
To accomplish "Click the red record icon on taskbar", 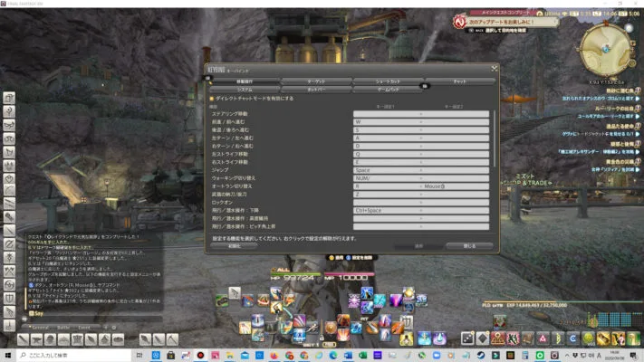I will tap(200, 355).
